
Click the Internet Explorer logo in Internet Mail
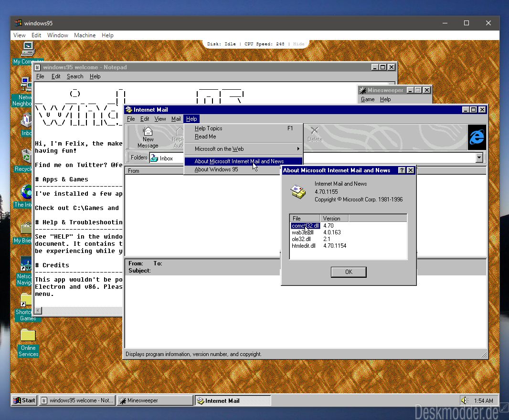pyautogui.click(x=477, y=137)
